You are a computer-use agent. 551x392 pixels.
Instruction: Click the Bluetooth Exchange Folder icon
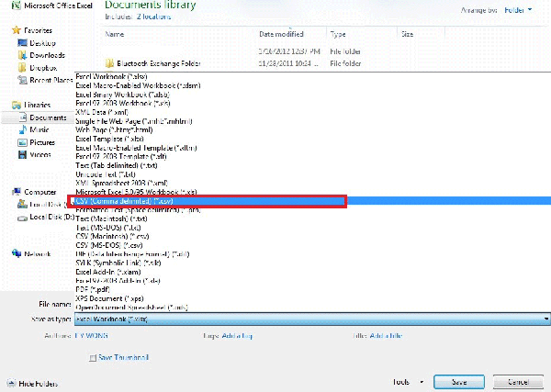click(x=109, y=63)
